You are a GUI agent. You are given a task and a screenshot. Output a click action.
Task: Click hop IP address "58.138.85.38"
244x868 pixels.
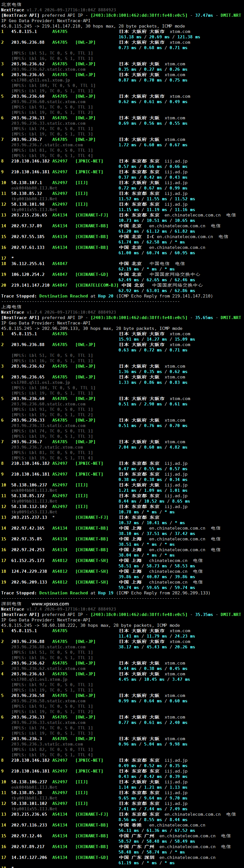[27, 792]
